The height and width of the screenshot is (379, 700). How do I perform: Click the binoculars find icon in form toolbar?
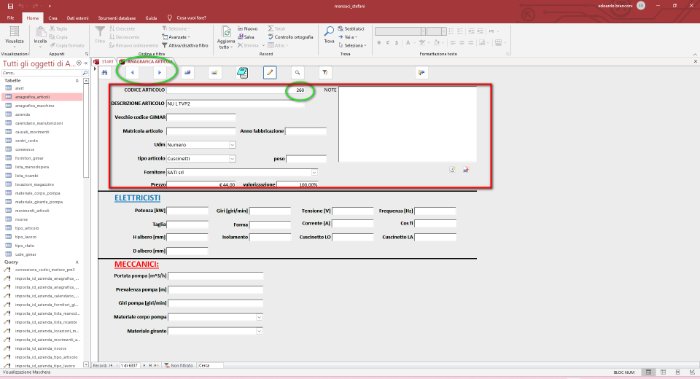tap(104, 72)
